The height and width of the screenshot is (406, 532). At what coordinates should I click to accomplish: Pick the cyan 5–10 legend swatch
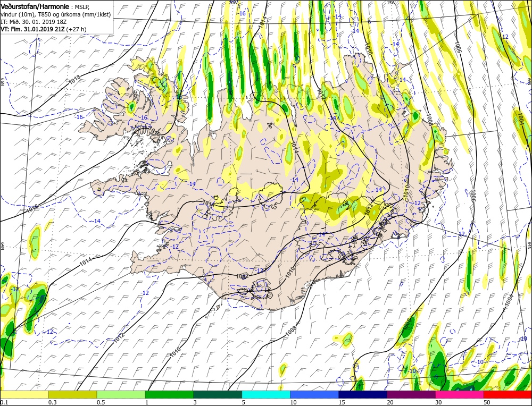point(266,394)
